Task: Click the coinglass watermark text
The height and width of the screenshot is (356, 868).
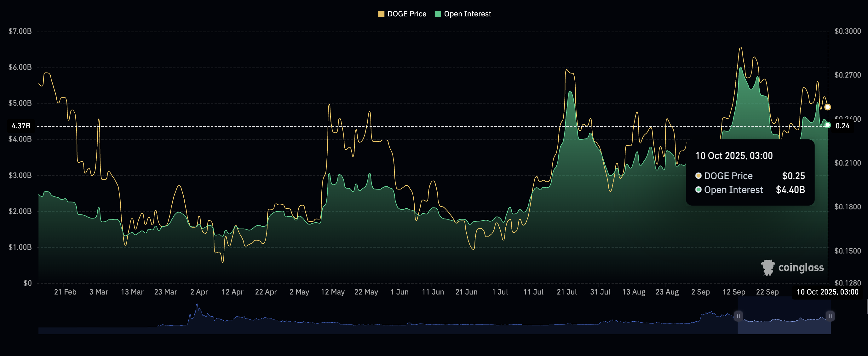Action: click(801, 267)
